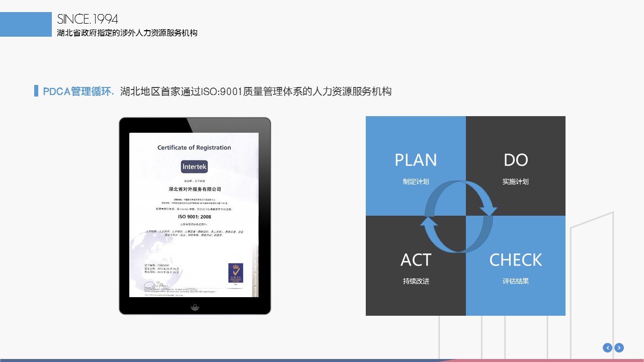Viewport: 644px width, 362px height.
Task: Click the PDCA管理循环 heading text
Action: point(78,92)
